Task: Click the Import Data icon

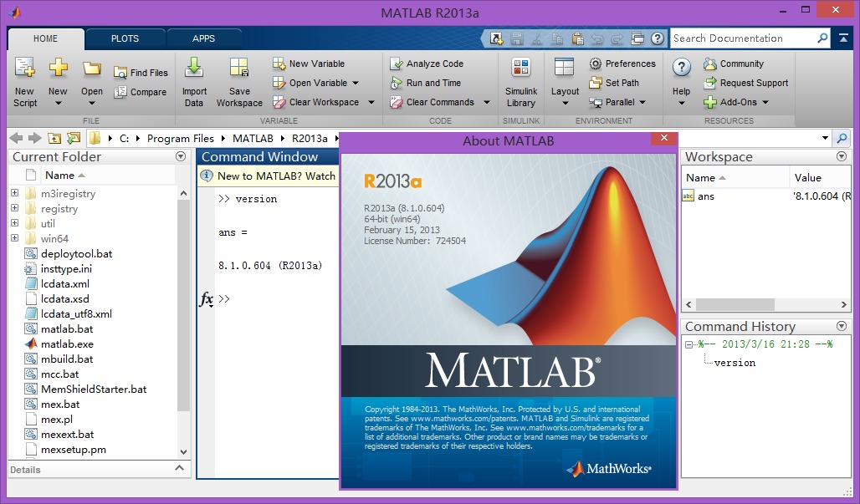Action: point(194,70)
